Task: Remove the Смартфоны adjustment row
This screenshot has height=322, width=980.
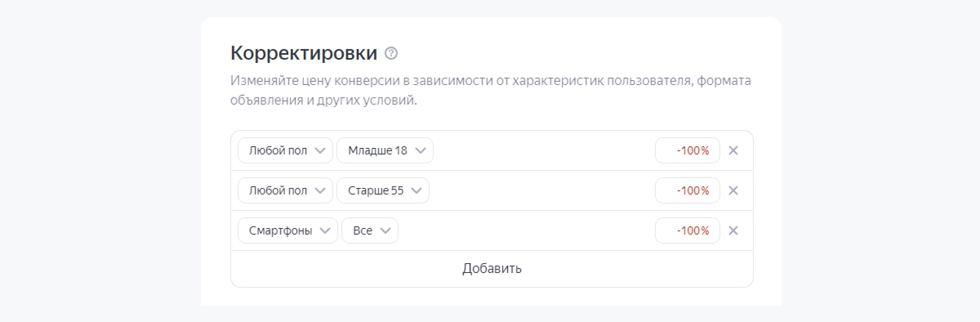Action: pos(733,230)
